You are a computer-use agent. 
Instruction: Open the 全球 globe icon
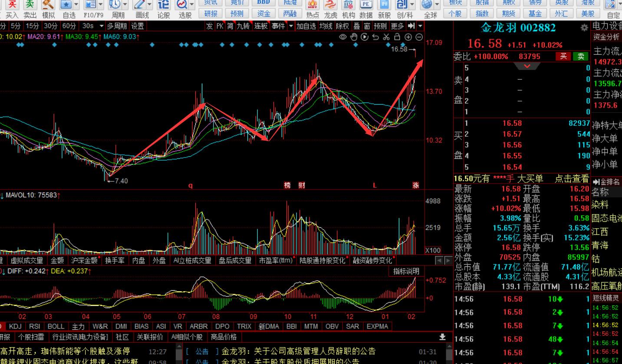click(x=427, y=5)
